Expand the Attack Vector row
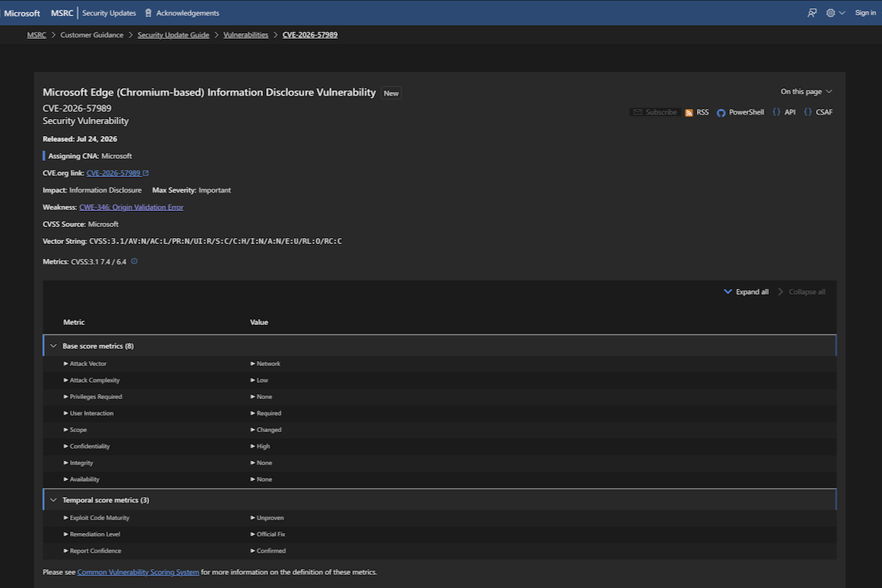882x588 pixels. coord(85,364)
